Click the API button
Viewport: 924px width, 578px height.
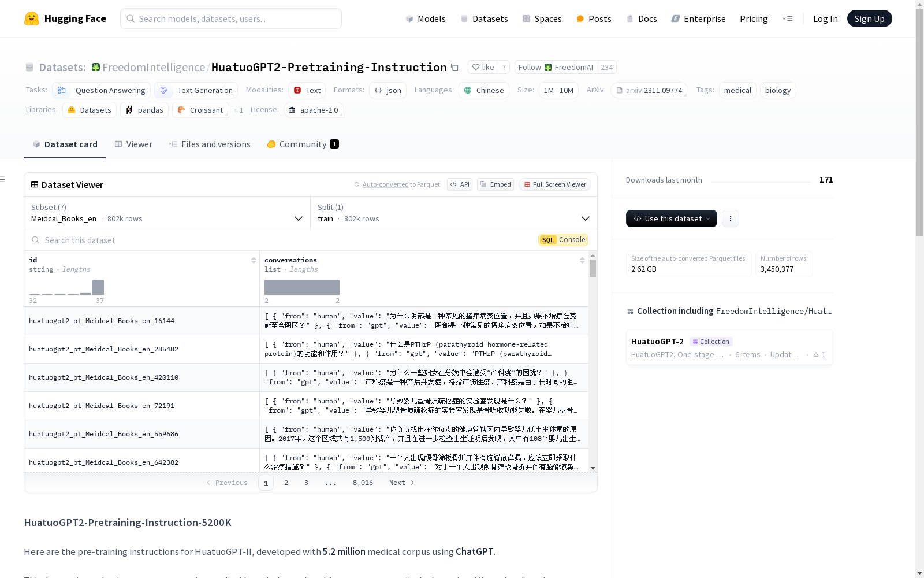(460, 184)
